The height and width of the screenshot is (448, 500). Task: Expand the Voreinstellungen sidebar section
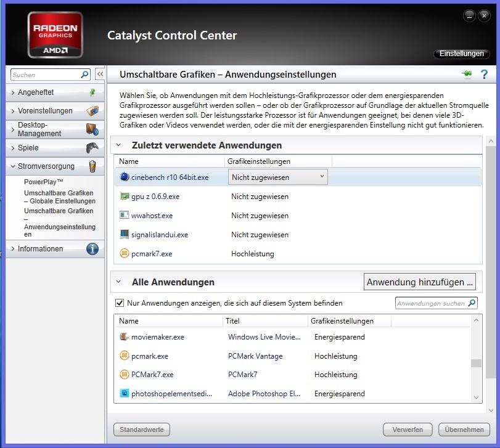[x=13, y=111]
